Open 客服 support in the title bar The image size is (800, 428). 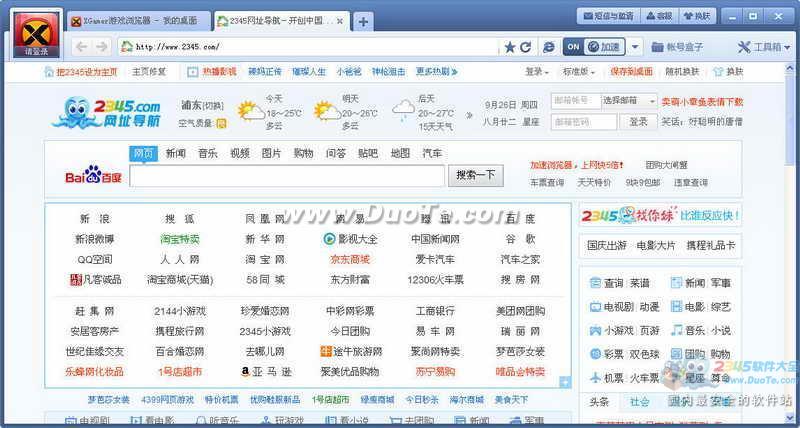coord(659,16)
